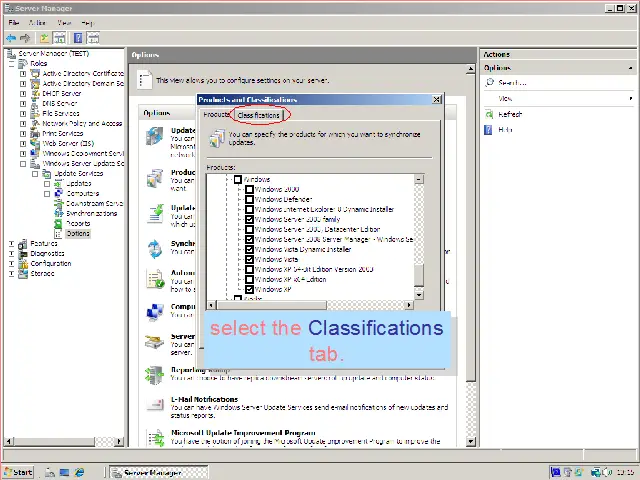The width and height of the screenshot is (640, 480).
Task: Click the console tree horizontal scrollbar thumb
Action: coord(55,441)
